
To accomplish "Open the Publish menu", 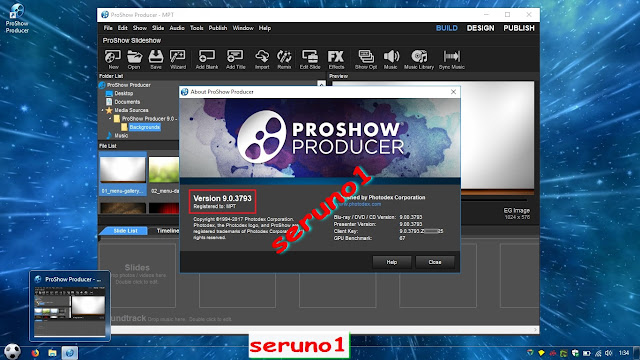I will point(218,28).
